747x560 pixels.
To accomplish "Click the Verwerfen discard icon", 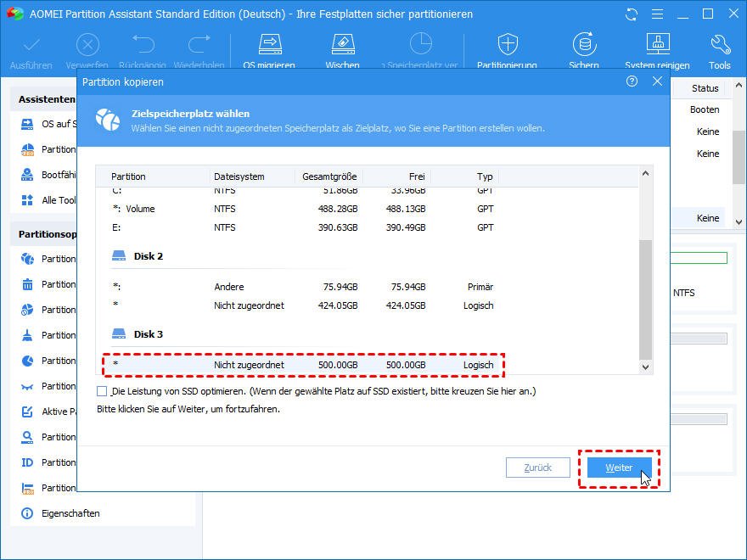I will [x=87, y=45].
